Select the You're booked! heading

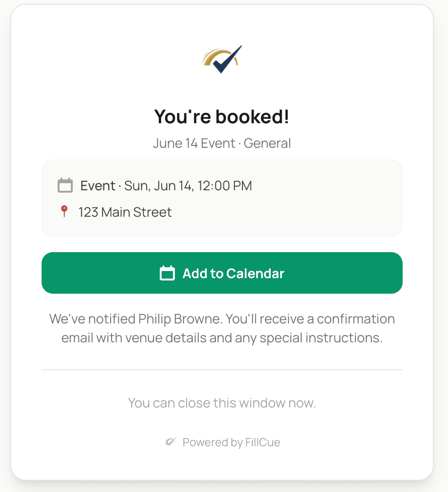coord(222,116)
